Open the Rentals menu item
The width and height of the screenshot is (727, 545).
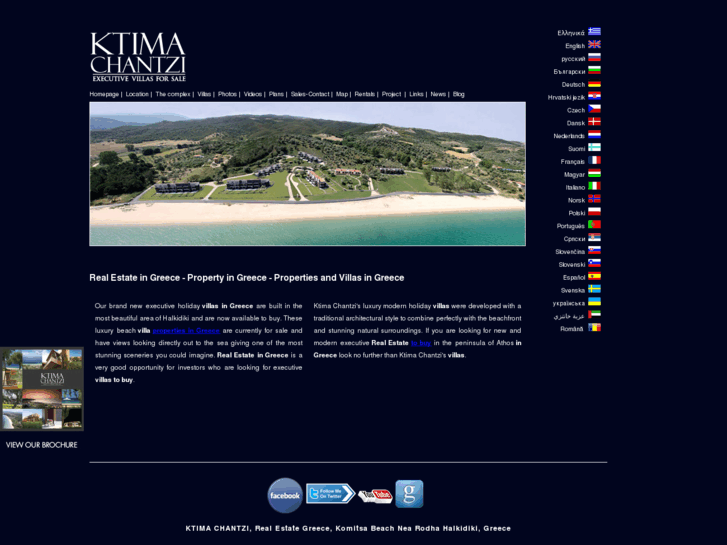click(x=364, y=94)
